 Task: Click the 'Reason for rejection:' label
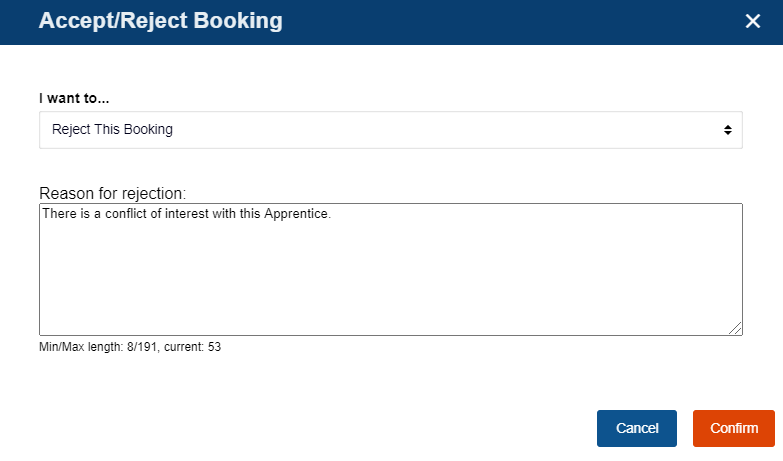tap(113, 192)
